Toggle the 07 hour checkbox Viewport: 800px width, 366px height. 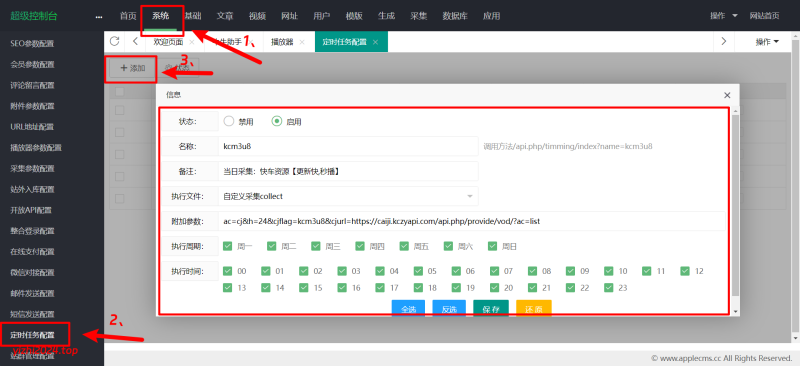[494, 271]
